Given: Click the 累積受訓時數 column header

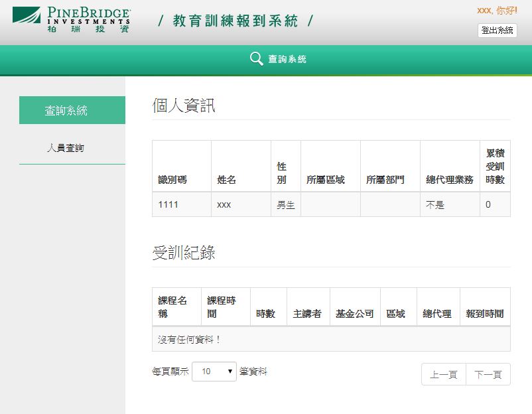Looking at the screenshot, I should (x=495, y=167).
